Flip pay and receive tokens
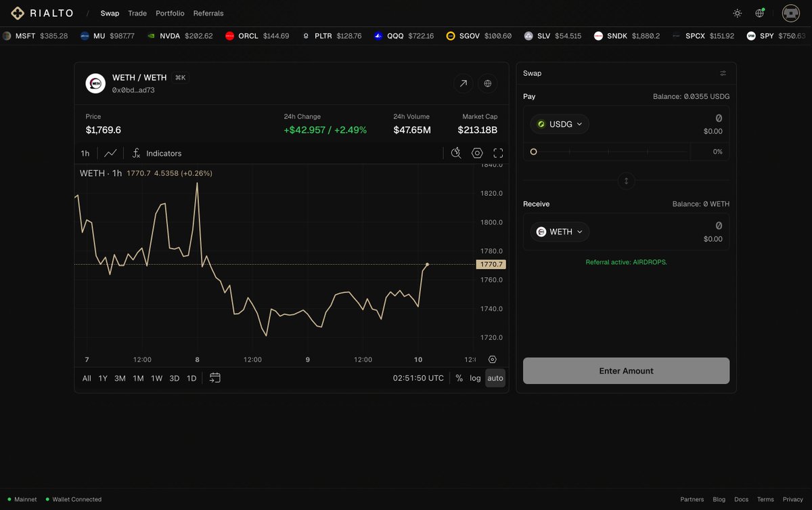The image size is (812, 510). click(627, 181)
